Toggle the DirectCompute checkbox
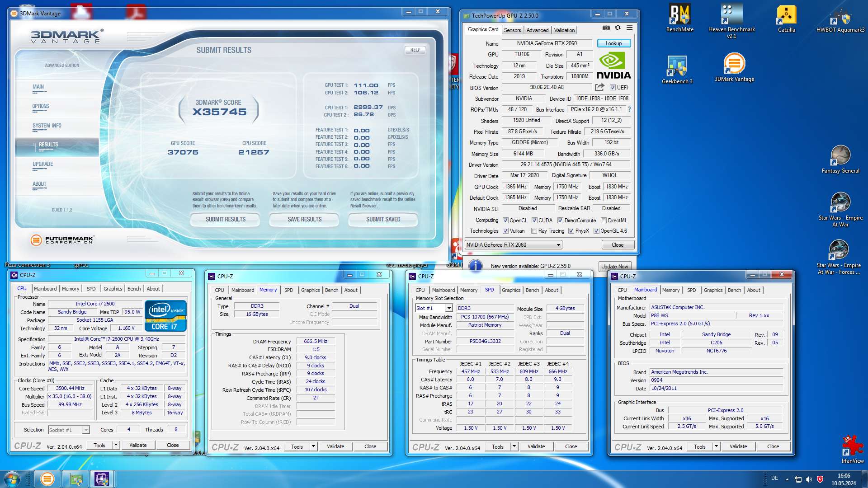868x488 pixels. coord(560,221)
